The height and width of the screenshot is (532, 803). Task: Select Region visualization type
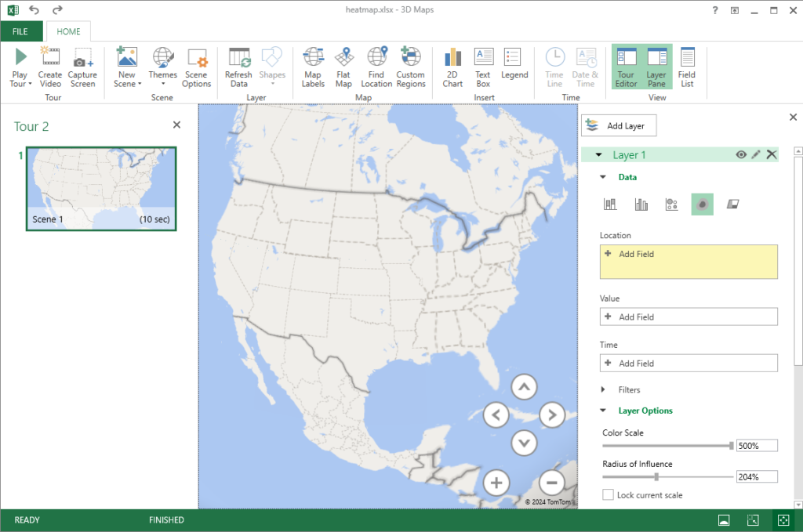[x=733, y=204]
